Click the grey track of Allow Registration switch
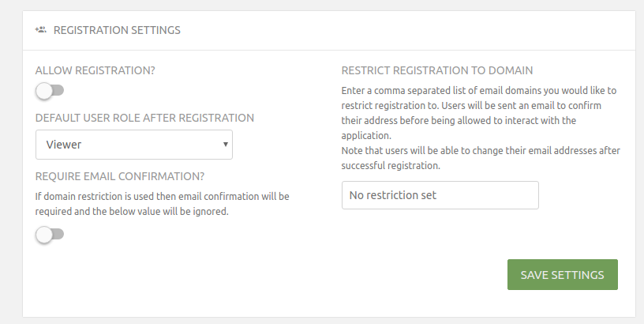 [58, 92]
